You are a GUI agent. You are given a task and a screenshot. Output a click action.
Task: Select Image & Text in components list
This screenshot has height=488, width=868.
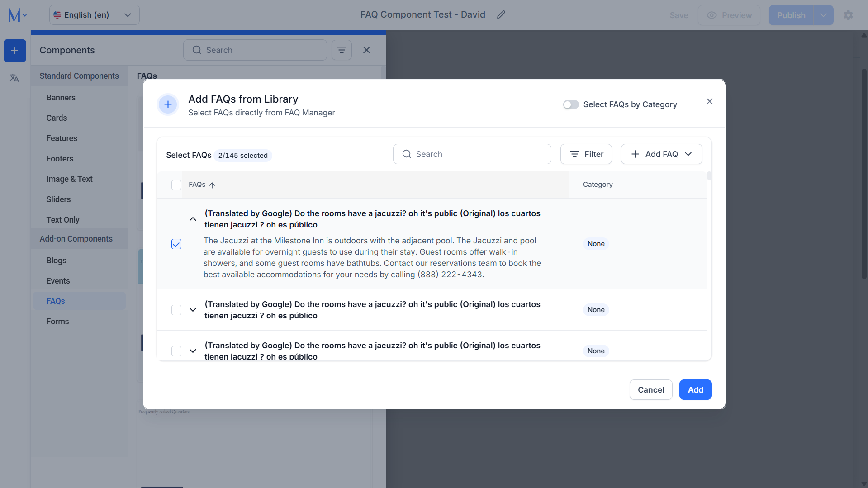tap(69, 179)
